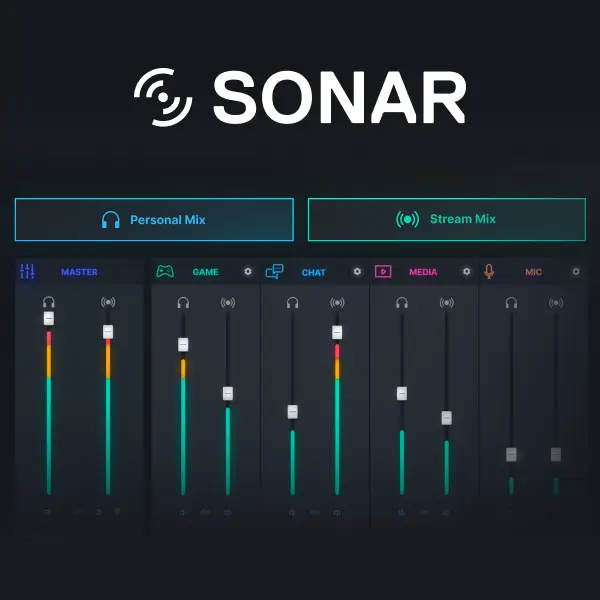600x600 pixels.
Task: Mute the Game headphones channel
Action: (183, 512)
